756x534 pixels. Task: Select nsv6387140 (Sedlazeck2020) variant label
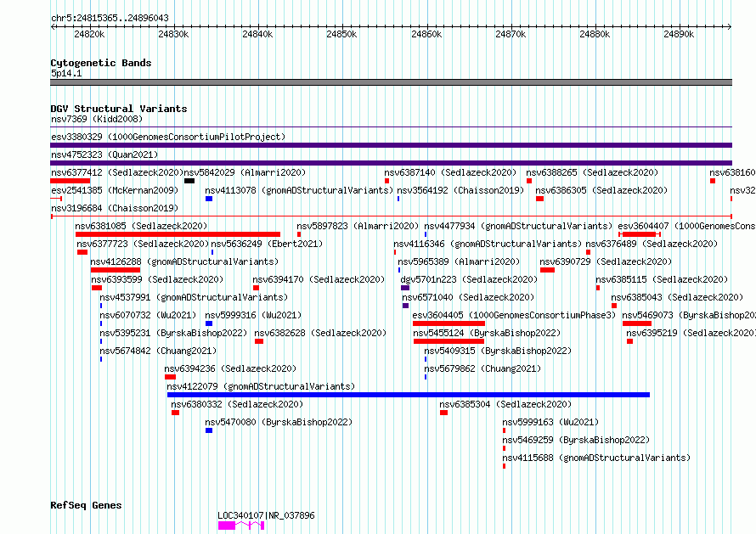coord(450,172)
